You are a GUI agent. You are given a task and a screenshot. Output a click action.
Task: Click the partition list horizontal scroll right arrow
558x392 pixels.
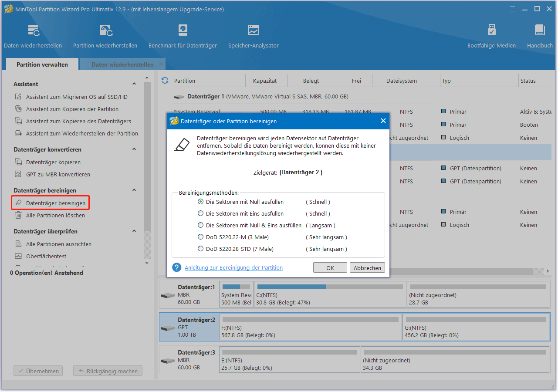click(x=548, y=271)
